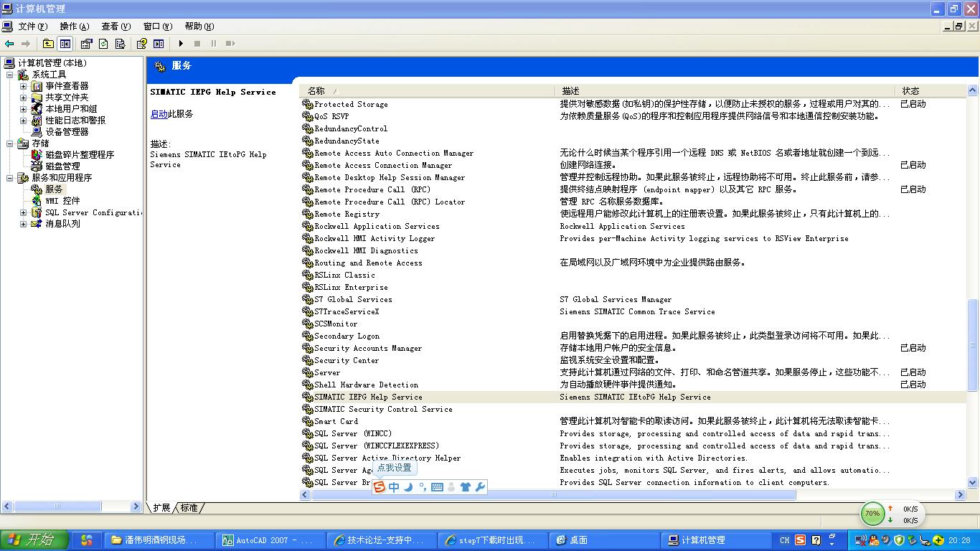Screen dimensions: 980x551
Task: Click the Export List toolbar icon
Action: [121, 44]
